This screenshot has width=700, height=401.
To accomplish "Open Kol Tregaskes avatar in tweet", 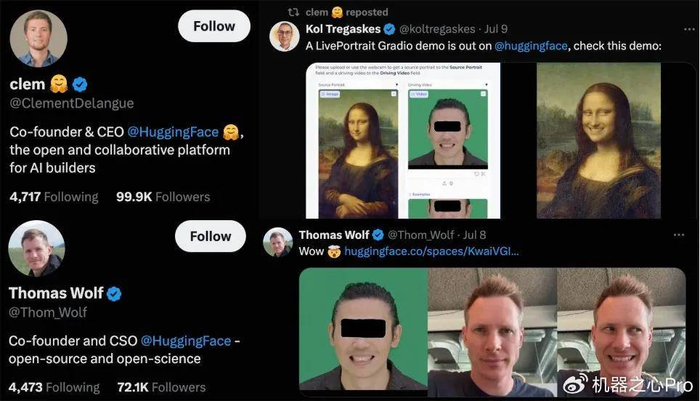I will tap(284, 36).
